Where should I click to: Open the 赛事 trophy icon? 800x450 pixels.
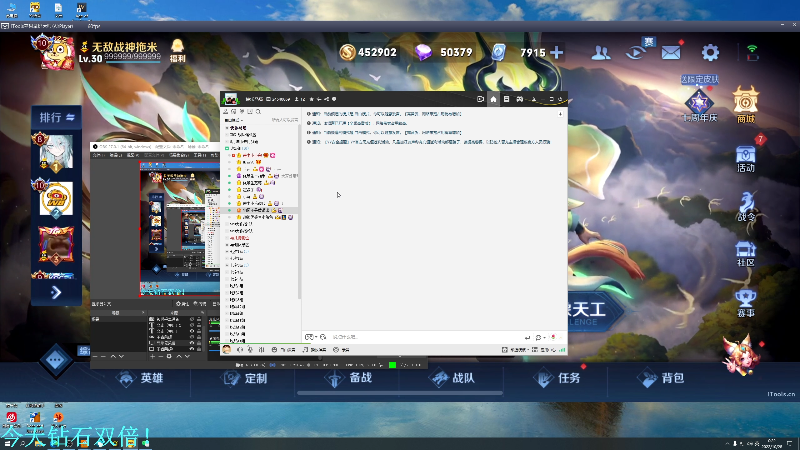745,303
